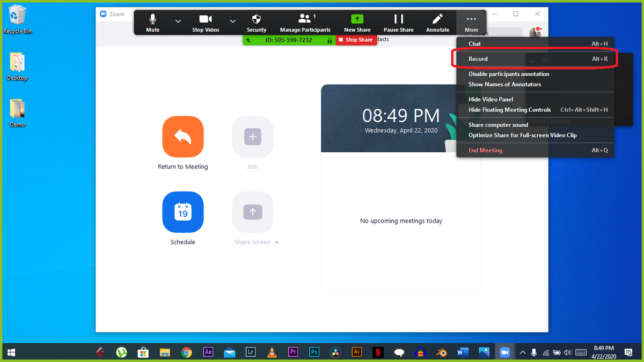Click the red Stop Share button
The image size is (644, 362).
[356, 40]
